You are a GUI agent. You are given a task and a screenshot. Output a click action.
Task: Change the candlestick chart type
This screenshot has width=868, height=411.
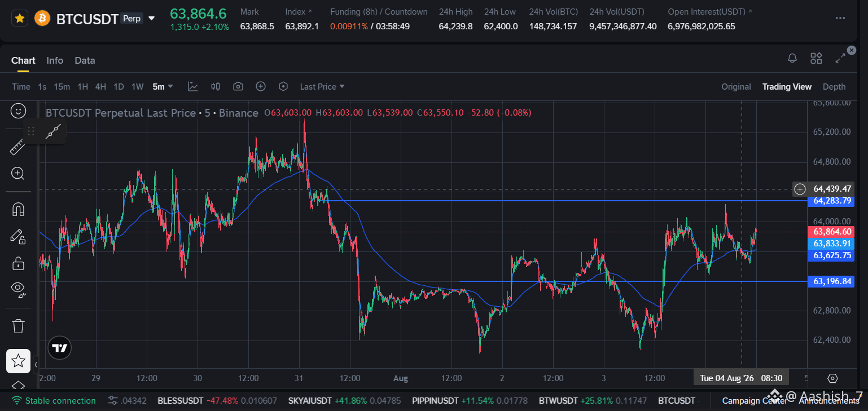pos(216,86)
